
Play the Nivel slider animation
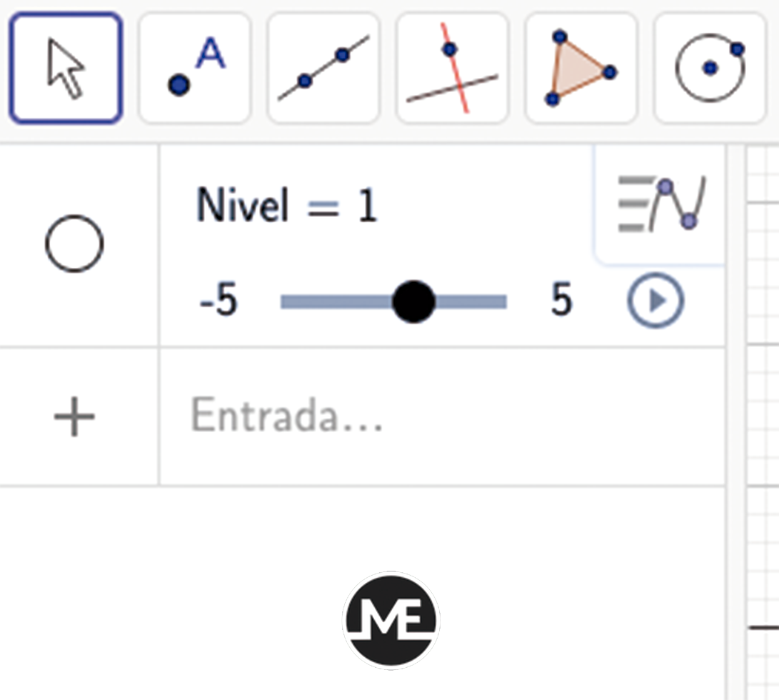655,300
